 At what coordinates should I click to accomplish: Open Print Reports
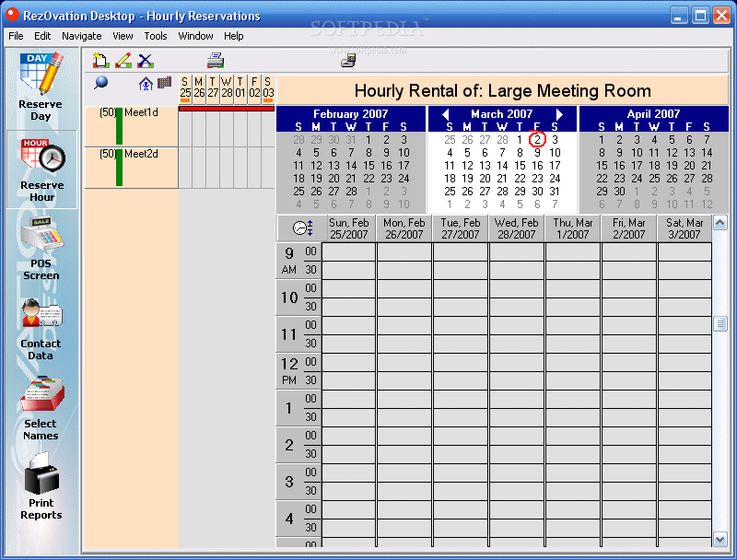pyautogui.click(x=41, y=486)
